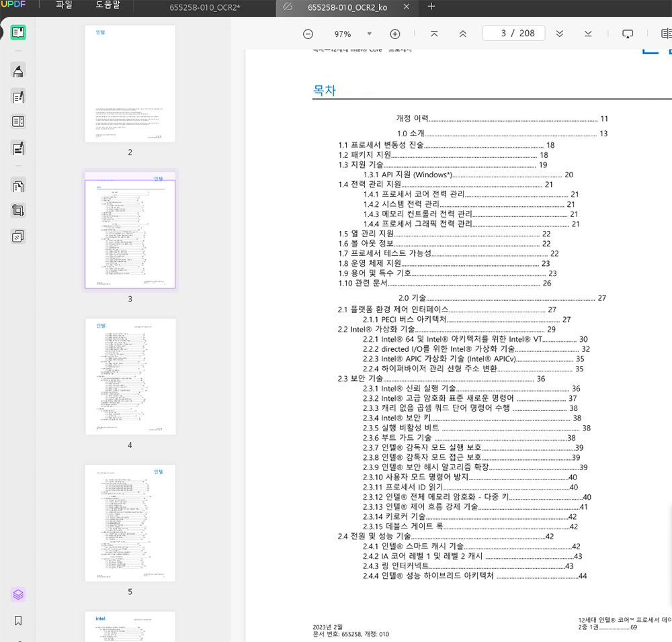Click the 1.5 열 관리 지원 entry
The width and height of the screenshot is (672, 642).
point(444,234)
